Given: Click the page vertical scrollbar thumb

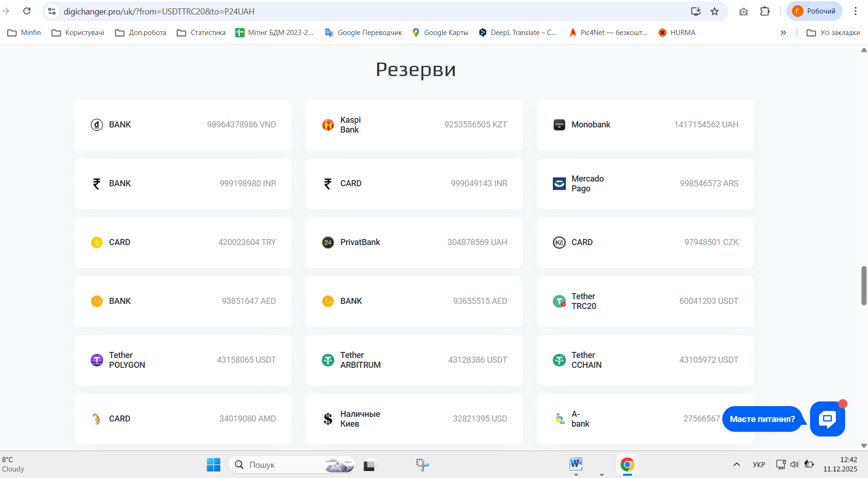Looking at the screenshot, I should pos(864,286).
